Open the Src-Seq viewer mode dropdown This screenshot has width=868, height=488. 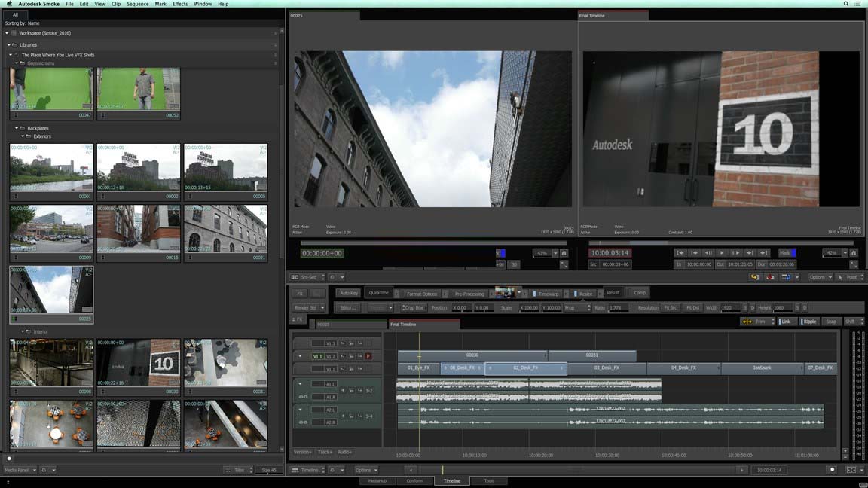[x=307, y=277]
